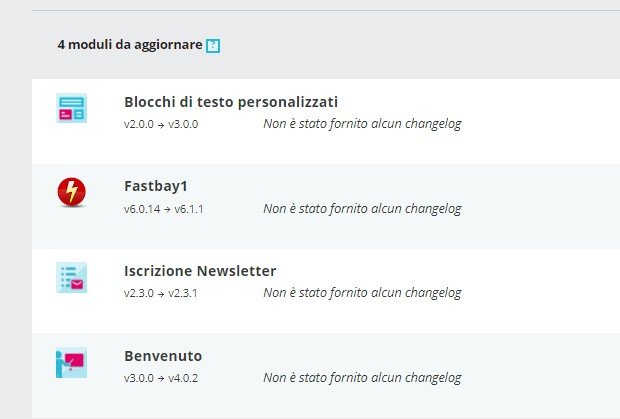Click the Blocchi di testo personalizzati module icon
Screen dimensions: 620x419
(x=72, y=108)
